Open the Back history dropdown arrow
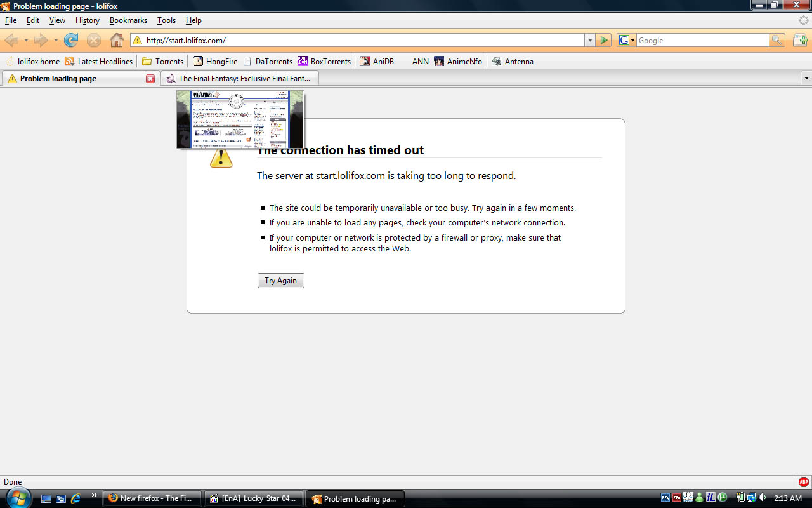Viewport: 812px width, 508px height. [x=26, y=41]
